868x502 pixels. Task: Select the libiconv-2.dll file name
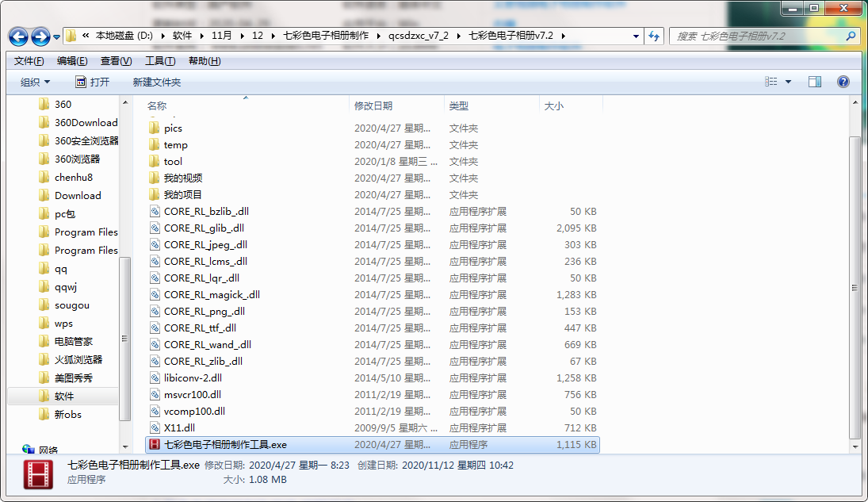(x=193, y=377)
